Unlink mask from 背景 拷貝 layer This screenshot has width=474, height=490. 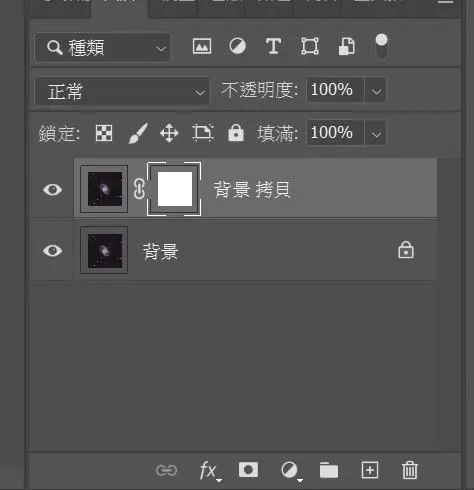(x=139, y=189)
